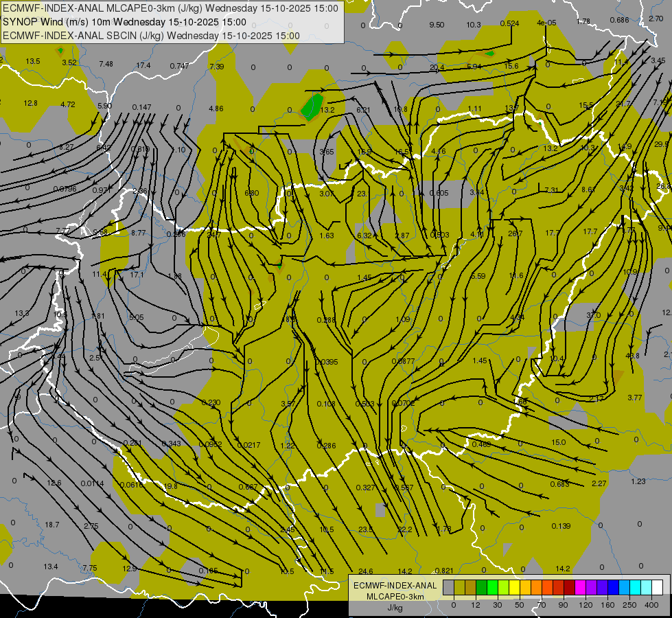Click the bright lime green legend swatch
The image size is (672, 618).
tap(492, 588)
